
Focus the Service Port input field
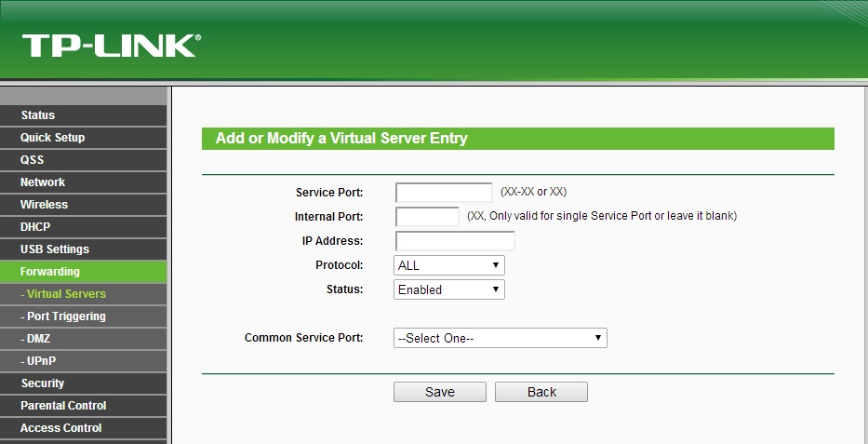pos(444,193)
